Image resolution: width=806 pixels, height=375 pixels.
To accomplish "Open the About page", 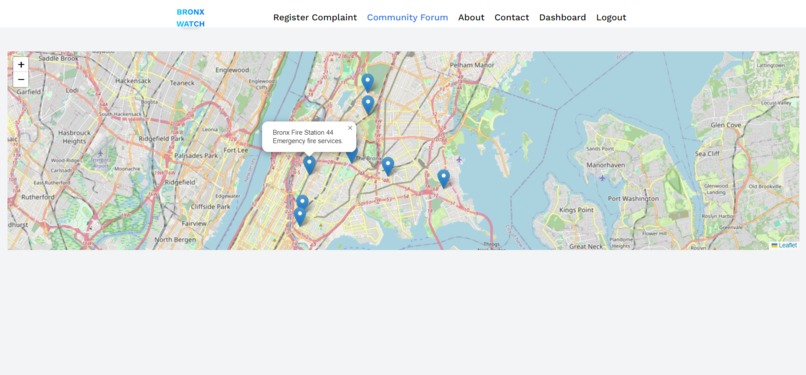I will click(471, 17).
